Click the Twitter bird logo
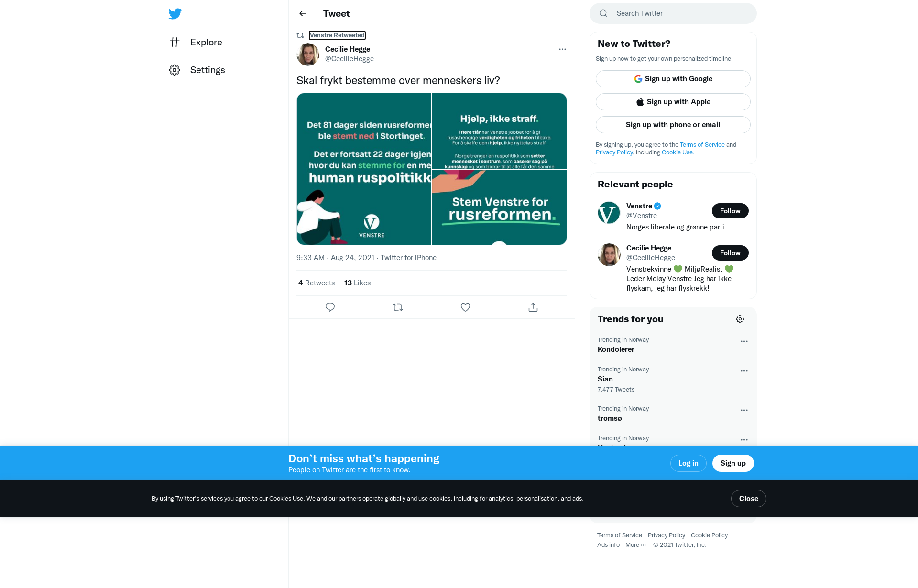 click(175, 13)
